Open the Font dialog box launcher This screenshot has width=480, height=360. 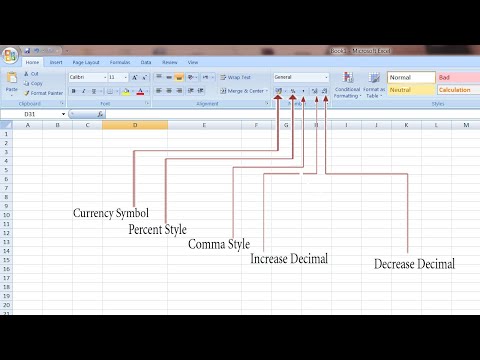(x=147, y=103)
